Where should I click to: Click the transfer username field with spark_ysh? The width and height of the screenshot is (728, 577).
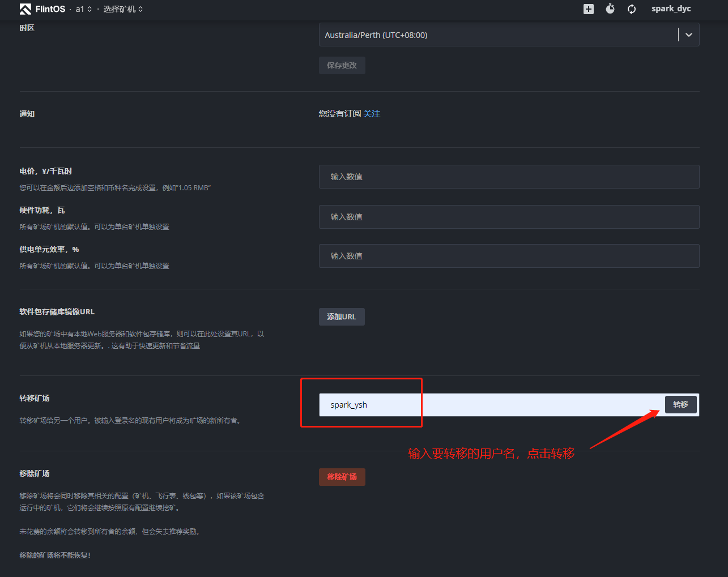[487, 405]
